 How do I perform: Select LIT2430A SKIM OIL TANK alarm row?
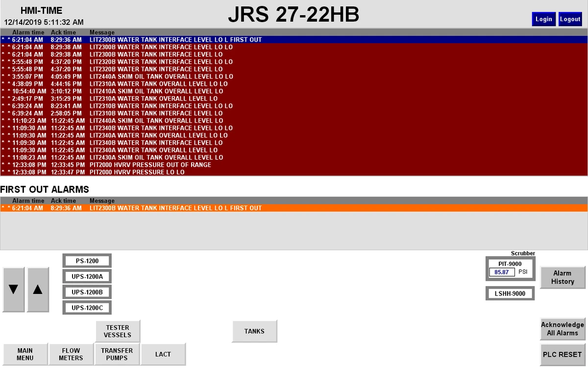(x=294, y=158)
